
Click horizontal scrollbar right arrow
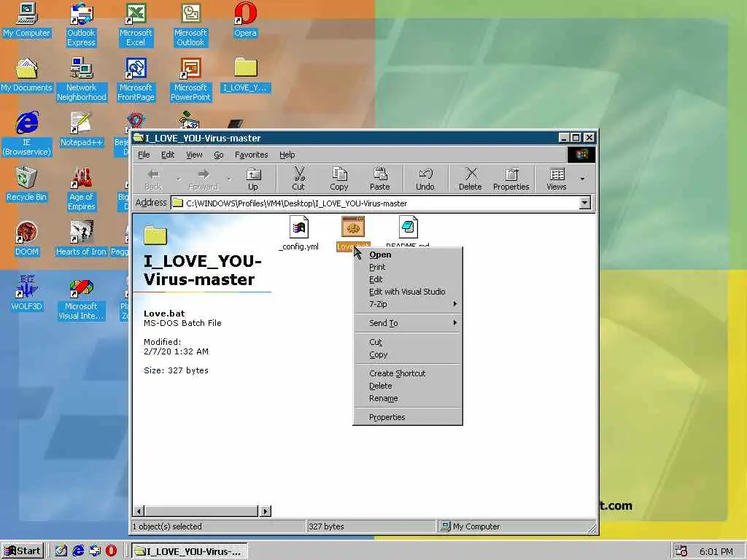coord(265,511)
